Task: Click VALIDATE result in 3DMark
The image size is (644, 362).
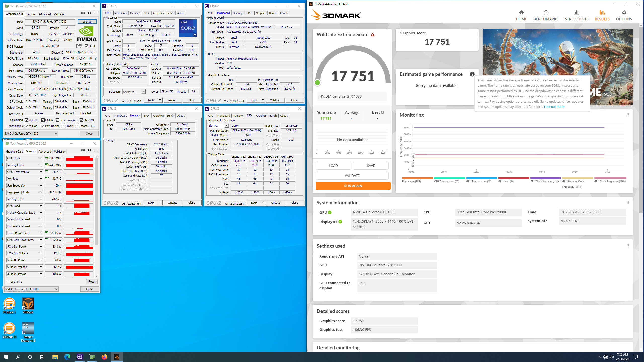Action: (352, 176)
